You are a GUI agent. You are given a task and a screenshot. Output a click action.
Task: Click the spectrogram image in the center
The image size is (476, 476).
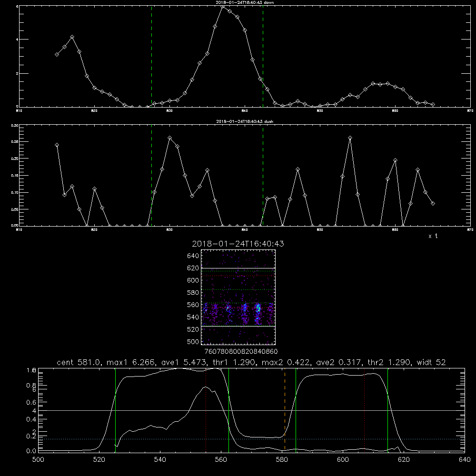(x=238, y=297)
